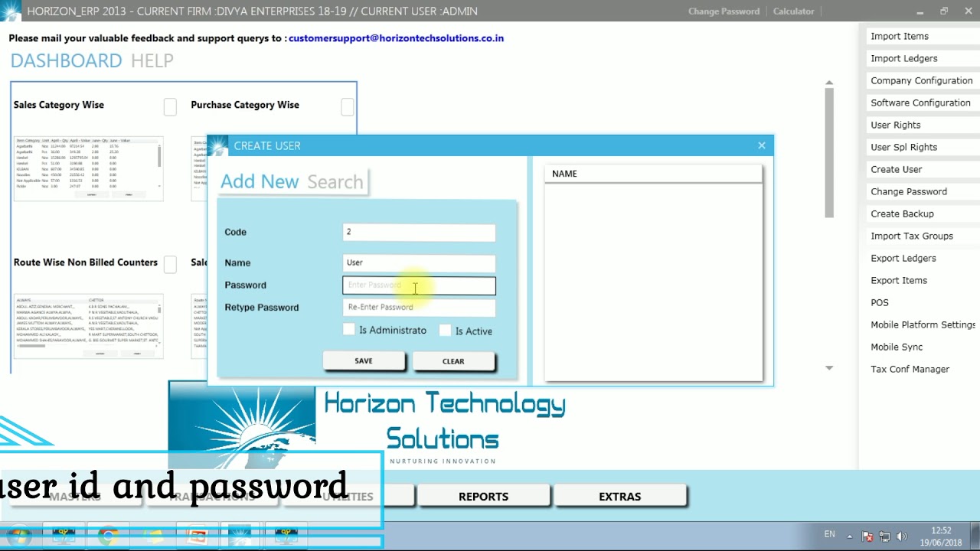The width and height of the screenshot is (980, 551).
Task: Click the Show Desktop strip on taskbar
Action: click(x=975, y=536)
